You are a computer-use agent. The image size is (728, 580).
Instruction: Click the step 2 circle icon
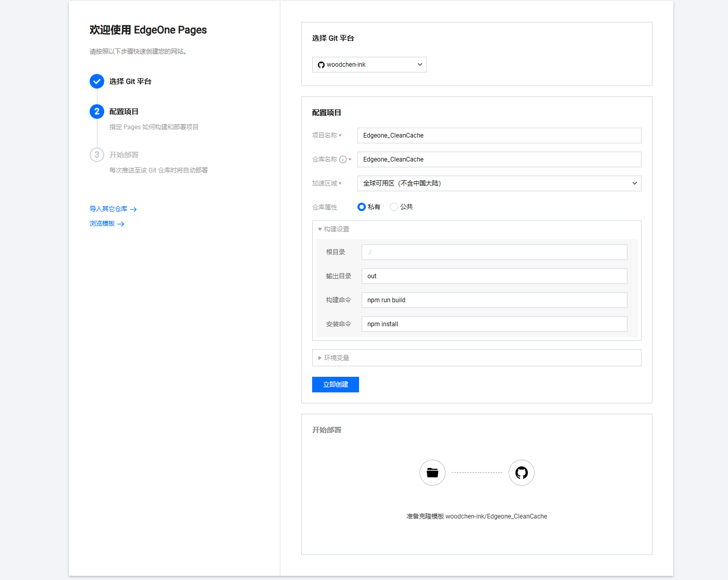pyautogui.click(x=97, y=112)
